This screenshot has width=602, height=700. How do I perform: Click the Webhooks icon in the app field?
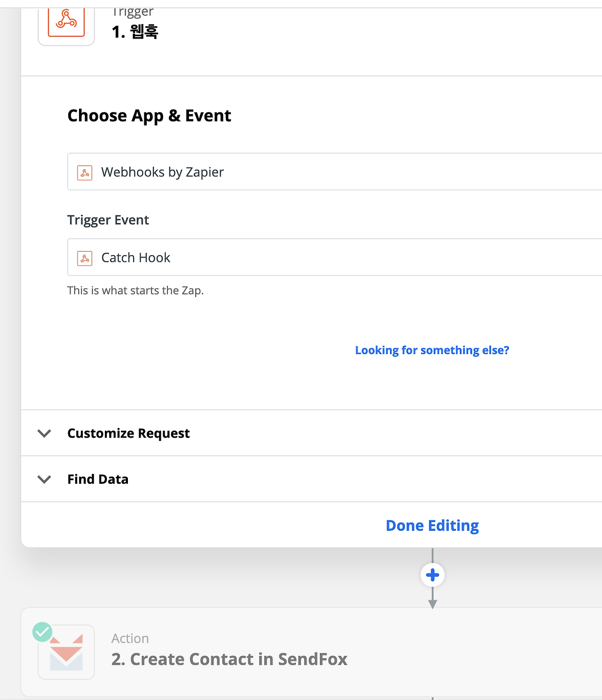point(85,173)
